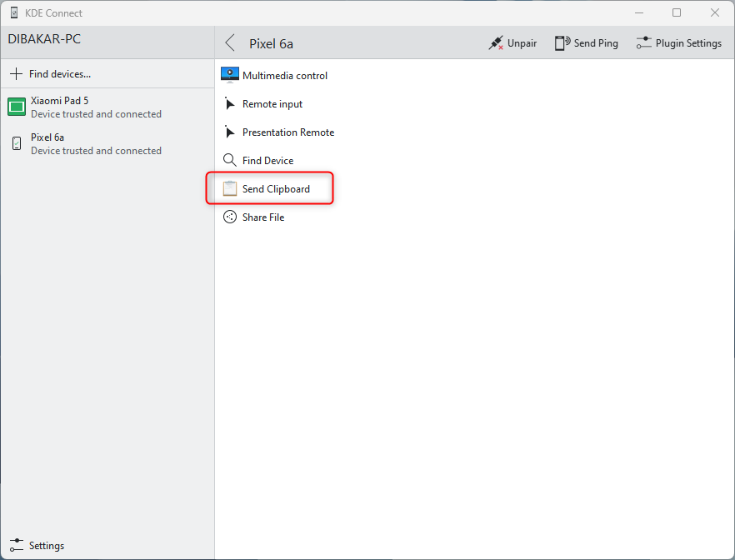The width and height of the screenshot is (735, 560).
Task: Click the Send Clipboard clipboard icon
Action: (230, 188)
